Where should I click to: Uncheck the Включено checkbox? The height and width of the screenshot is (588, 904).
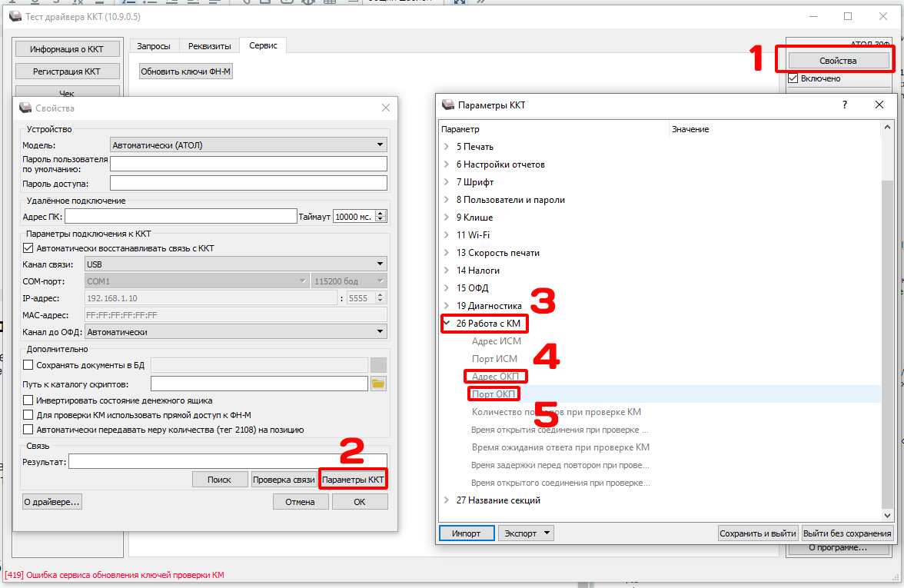coord(793,78)
